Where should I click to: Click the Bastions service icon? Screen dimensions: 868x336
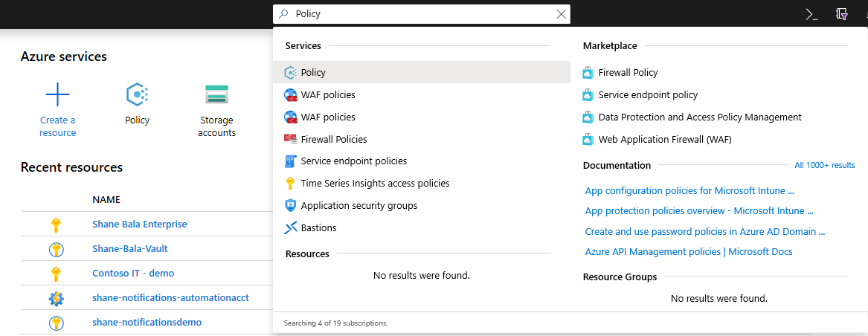(x=290, y=228)
